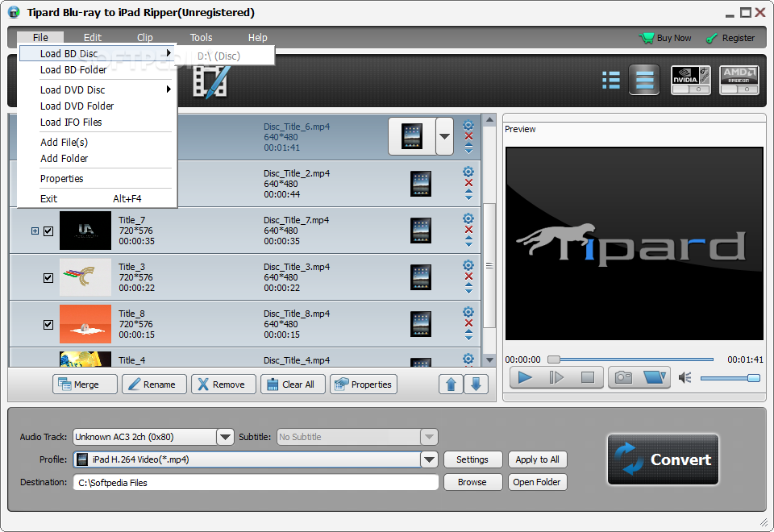Choose Load IFO Files menu item
The image size is (774, 532).
click(x=98, y=123)
